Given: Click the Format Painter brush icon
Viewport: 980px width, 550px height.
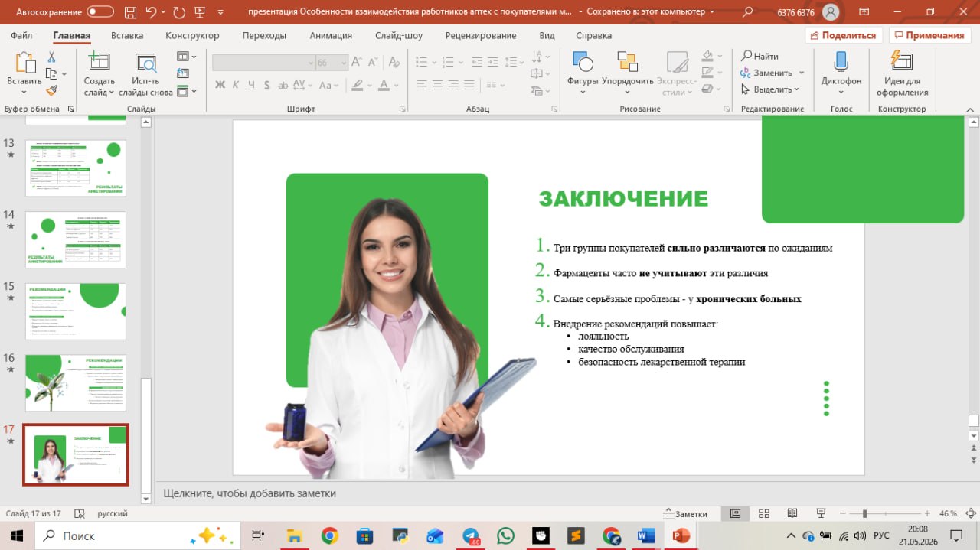Looking at the screenshot, I should click(51, 90).
